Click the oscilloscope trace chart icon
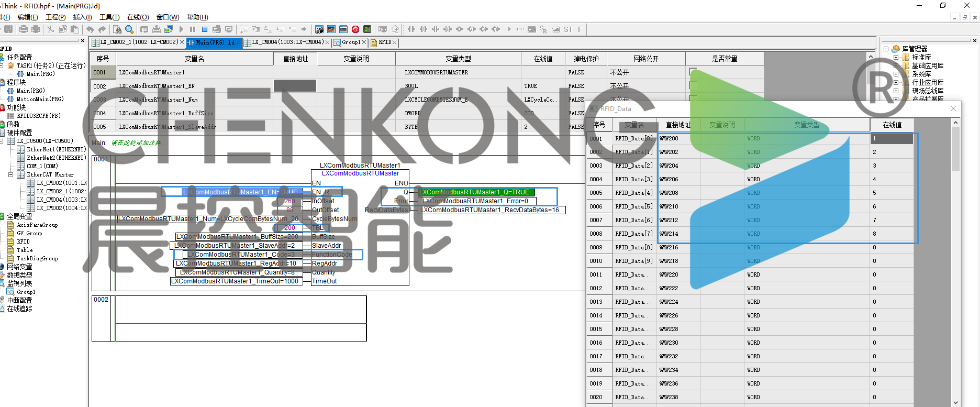980x407 pixels. coord(331,29)
